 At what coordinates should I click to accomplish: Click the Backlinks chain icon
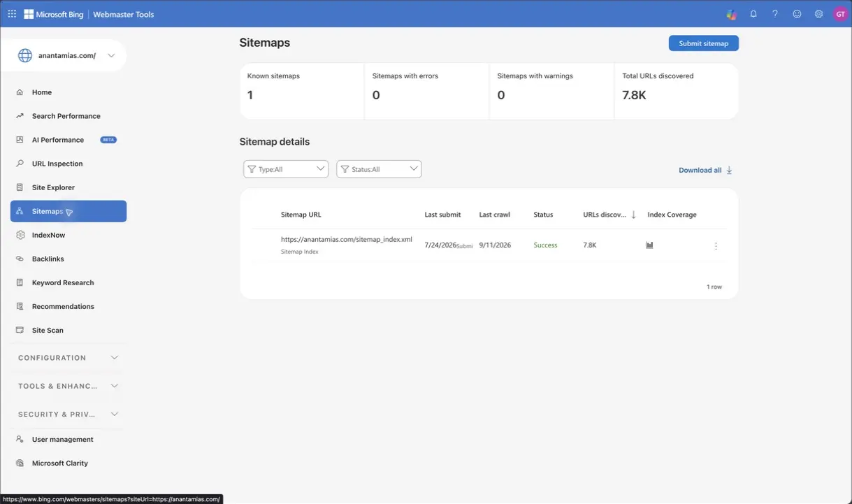click(20, 259)
